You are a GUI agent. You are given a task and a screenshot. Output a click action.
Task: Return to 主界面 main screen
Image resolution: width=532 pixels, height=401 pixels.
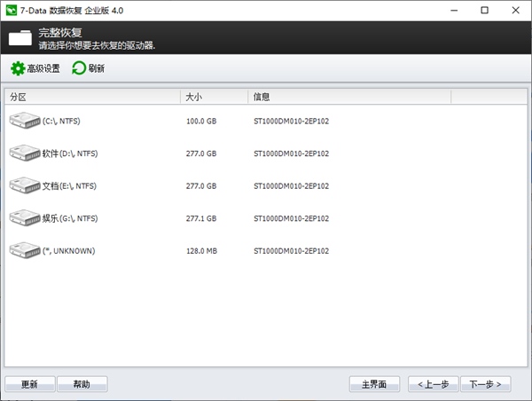[x=374, y=384]
